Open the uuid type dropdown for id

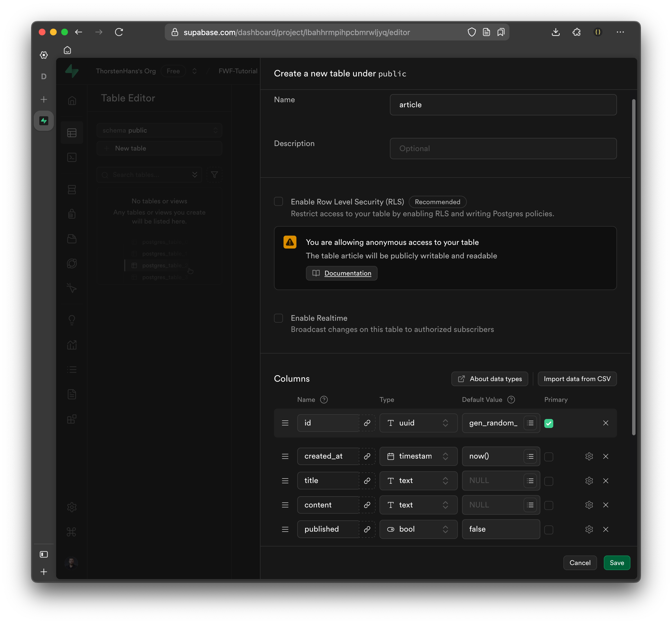pos(418,423)
